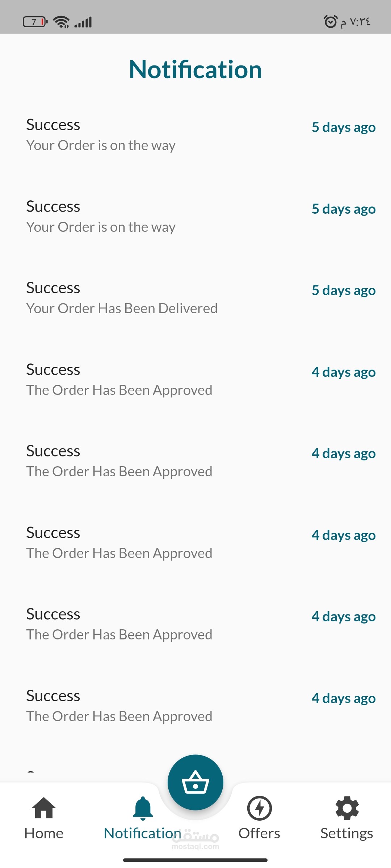
Task: Select the Settings tab label
Action: [347, 834]
